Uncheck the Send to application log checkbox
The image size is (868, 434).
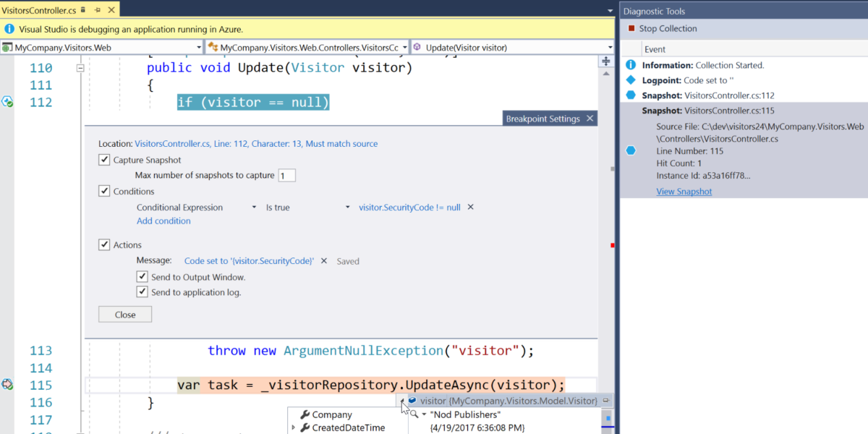142,292
